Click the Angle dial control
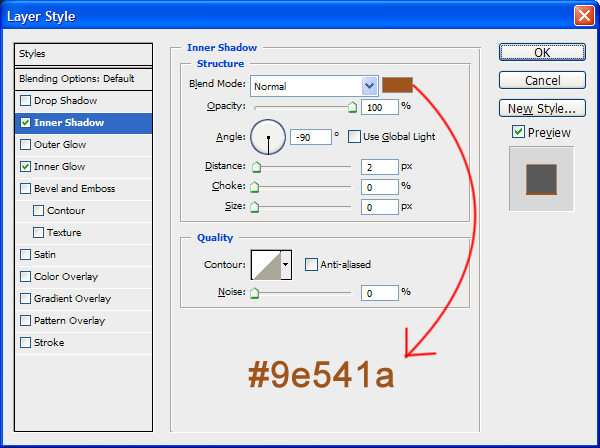 pyautogui.click(x=267, y=135)
